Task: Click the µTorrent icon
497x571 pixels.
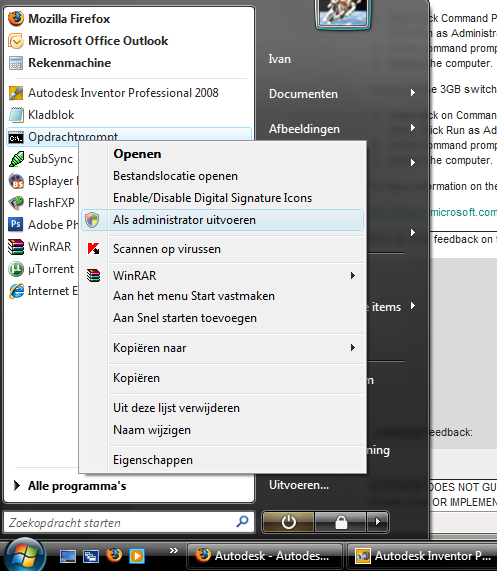Action: click(16, 269)
